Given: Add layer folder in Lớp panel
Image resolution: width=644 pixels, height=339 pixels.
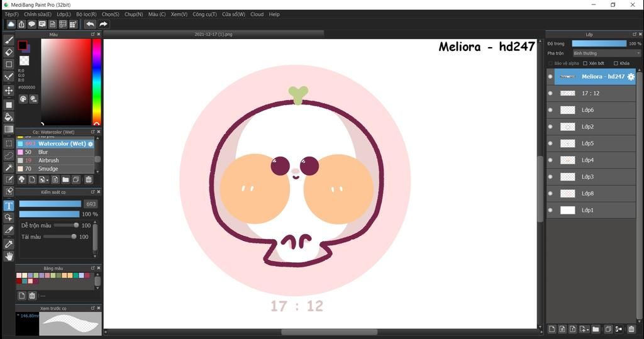Looking at the screenshot, I should [x=596, y=329].
